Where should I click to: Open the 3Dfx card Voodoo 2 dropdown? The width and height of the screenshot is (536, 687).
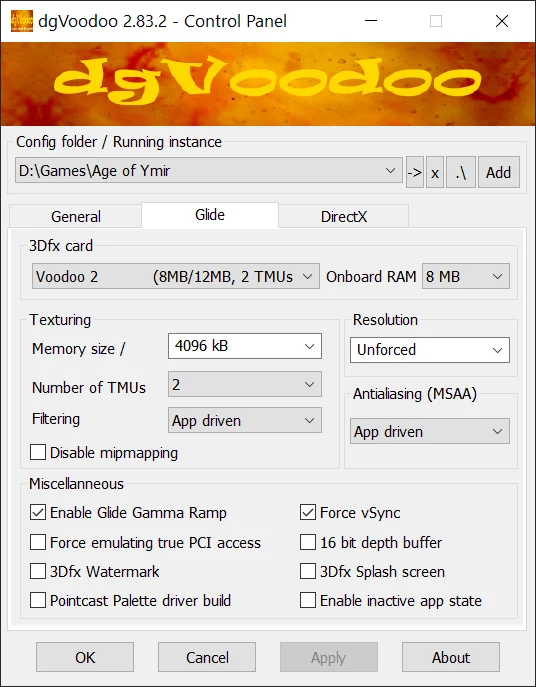click(176, 276)
